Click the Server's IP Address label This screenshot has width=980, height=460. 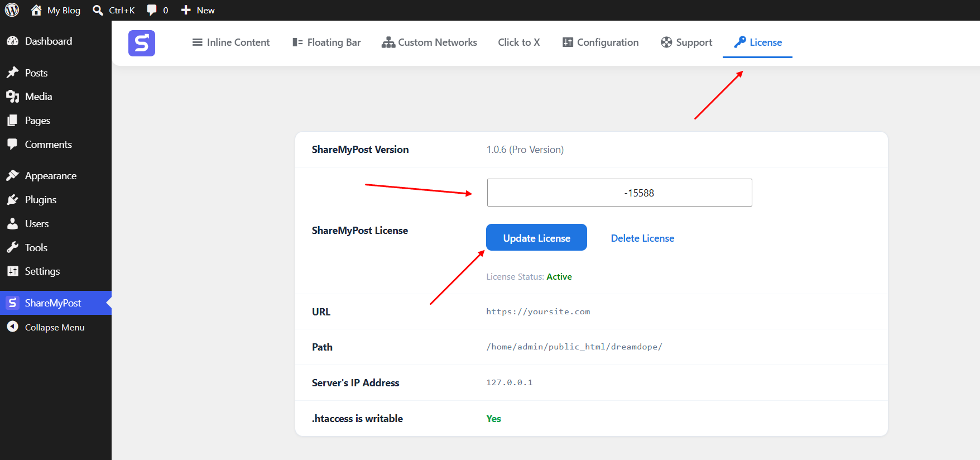pos(356,383)
